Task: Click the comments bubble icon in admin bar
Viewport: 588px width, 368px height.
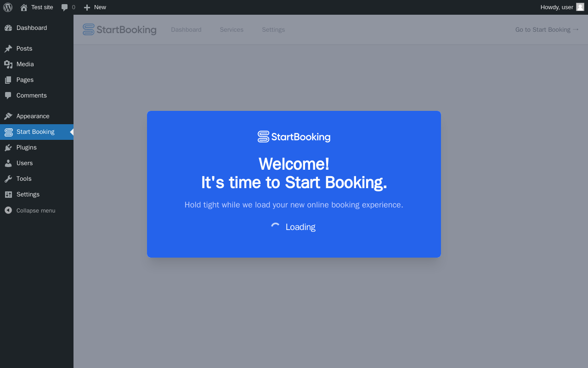Action: (65, 7)
